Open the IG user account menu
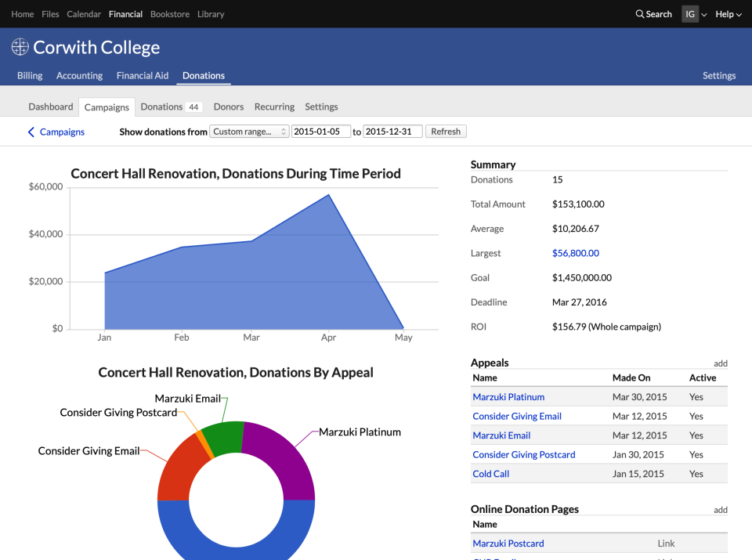 pyautogui.click(x=694, y=14)
